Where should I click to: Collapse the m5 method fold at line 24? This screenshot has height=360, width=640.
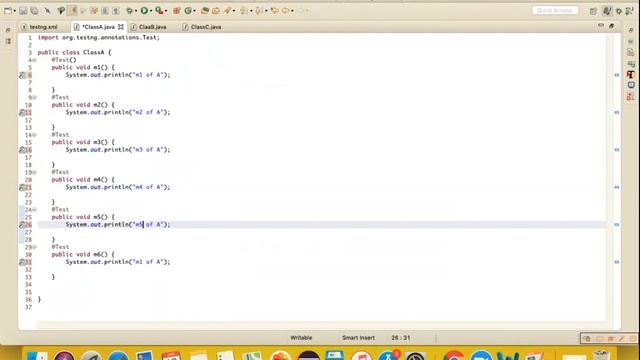[35, 210]
